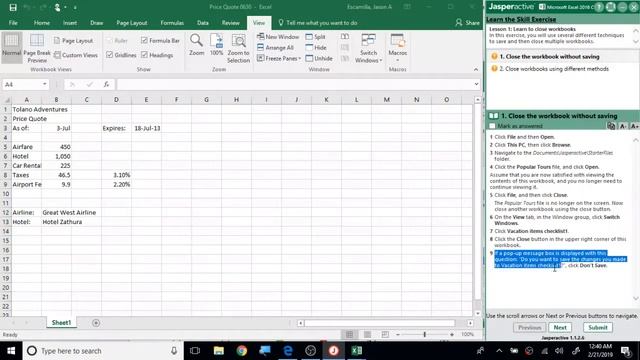This screenshot has width=640, height=360.
Task: Click the formula bar input
Action: (x=294, y=84)
